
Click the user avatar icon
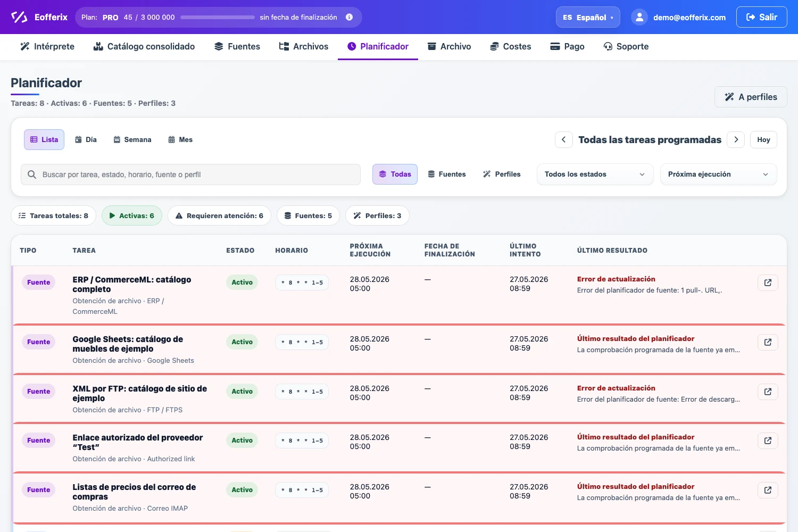point(639,17)
